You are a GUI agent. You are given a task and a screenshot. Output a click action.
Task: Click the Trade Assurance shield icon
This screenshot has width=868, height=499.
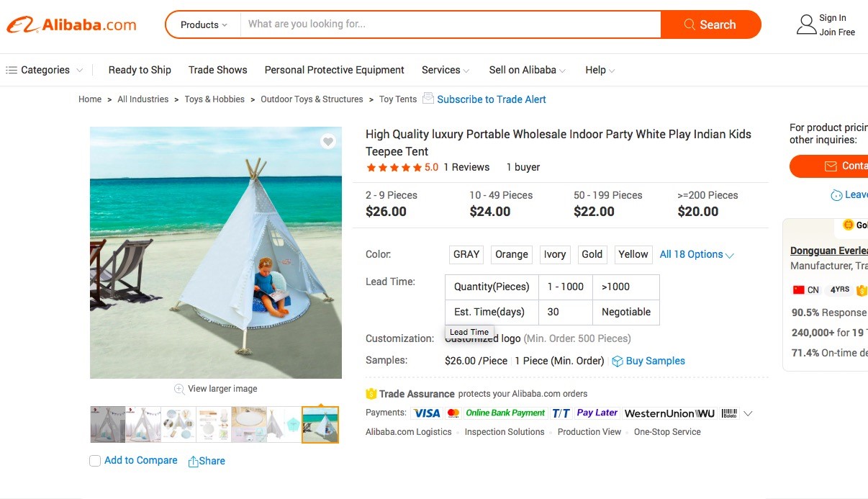pos(371,394)
